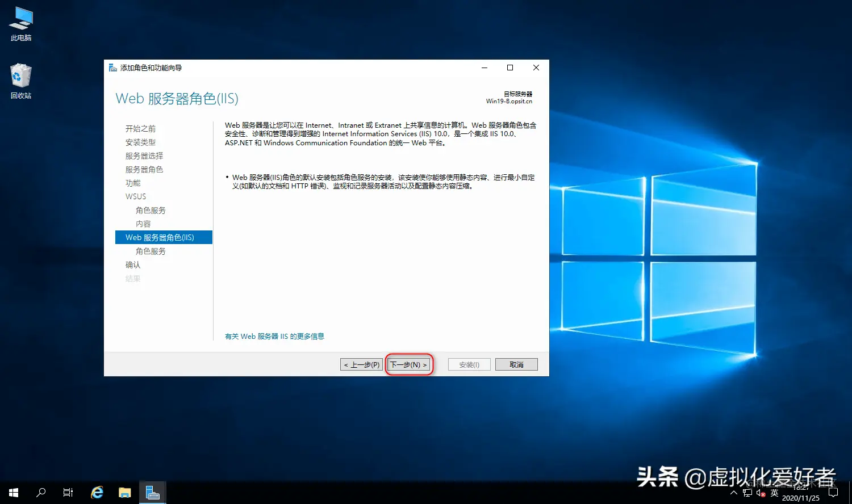Select the Server Manager taskbar icon

point(152,492)
